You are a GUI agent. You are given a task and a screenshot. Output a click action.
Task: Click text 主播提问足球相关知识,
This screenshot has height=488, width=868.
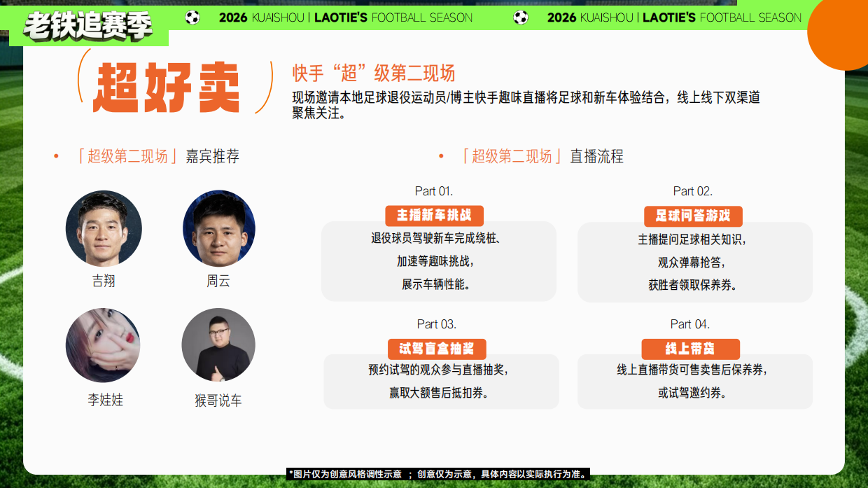693,239
